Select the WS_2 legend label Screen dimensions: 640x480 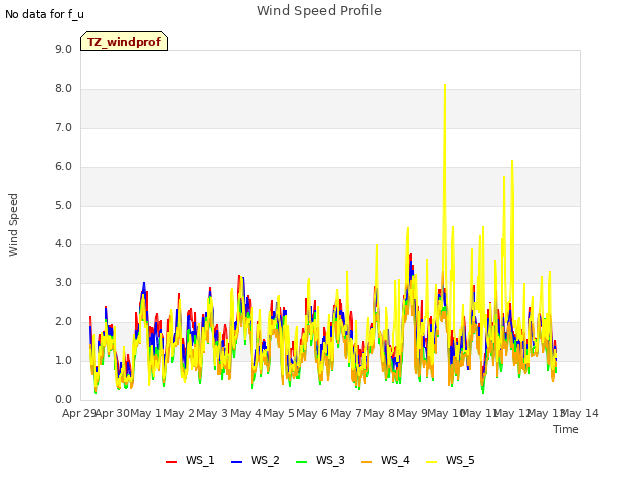tap(265, 460)
